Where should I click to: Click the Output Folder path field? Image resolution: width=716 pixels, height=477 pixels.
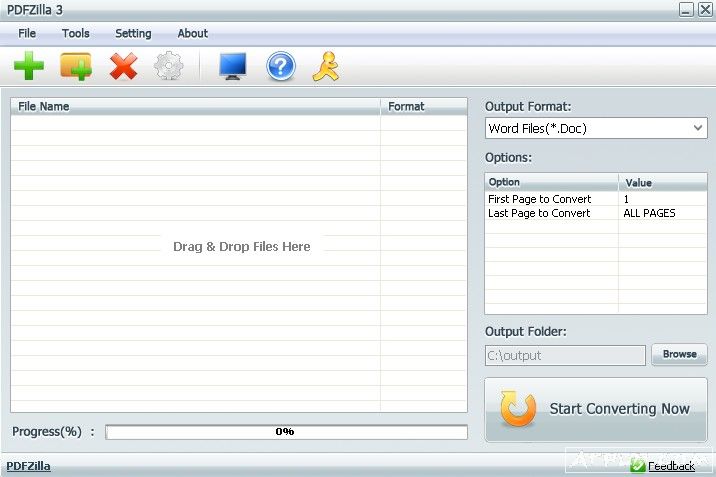(565, 355)
